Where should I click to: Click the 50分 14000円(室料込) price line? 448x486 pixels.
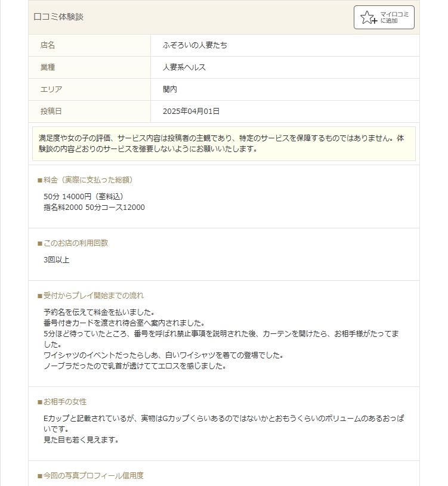pos(84,196)
